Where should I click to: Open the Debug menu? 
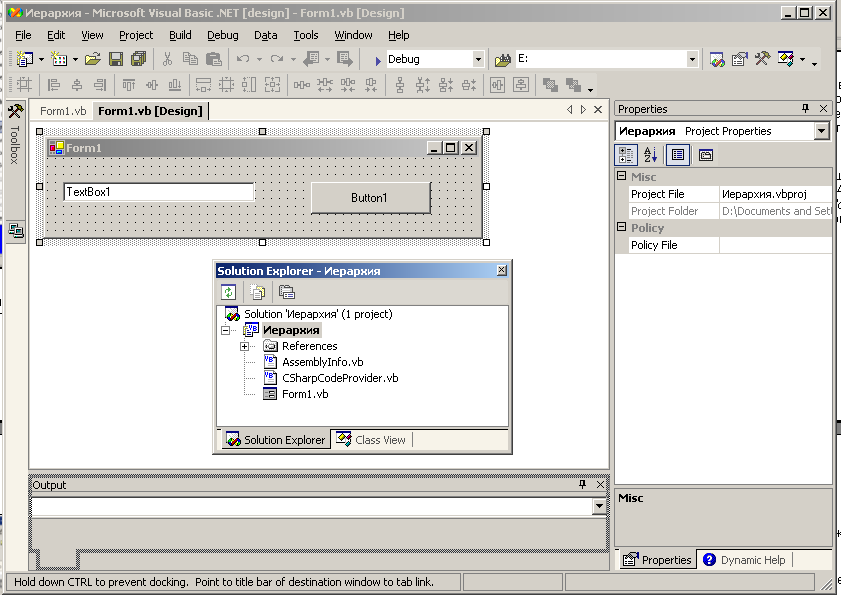[x=223, y=35]
